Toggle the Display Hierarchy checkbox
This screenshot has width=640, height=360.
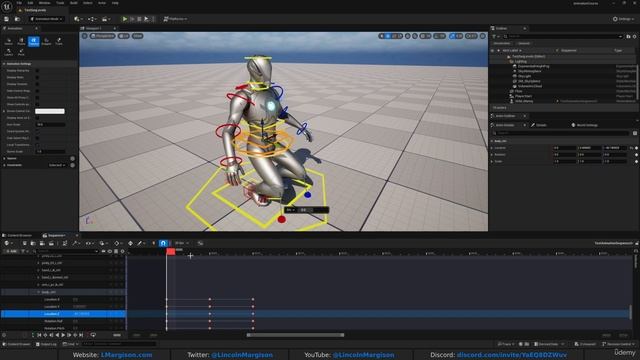[37, 71]
